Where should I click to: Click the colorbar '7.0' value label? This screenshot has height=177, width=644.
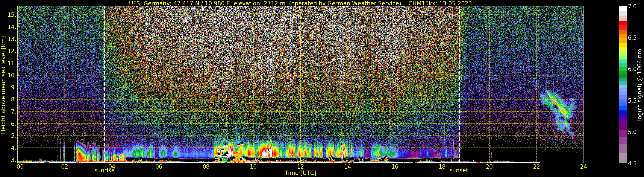[632, 6]
